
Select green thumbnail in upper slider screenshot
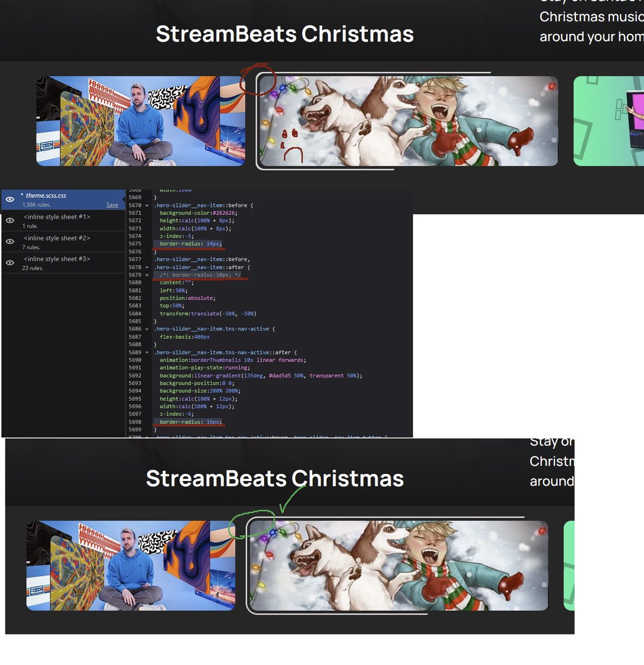click(x=609, y=121)
